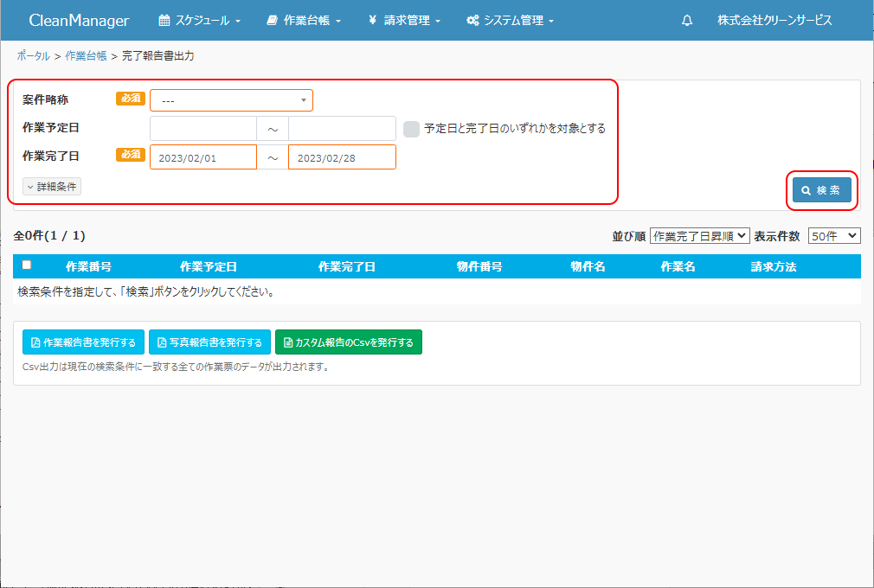Image resolution: width=874 pixels, height=588 pixels.
Task: Open the 並び順 sort dropdown
Action: coord(699,236)
